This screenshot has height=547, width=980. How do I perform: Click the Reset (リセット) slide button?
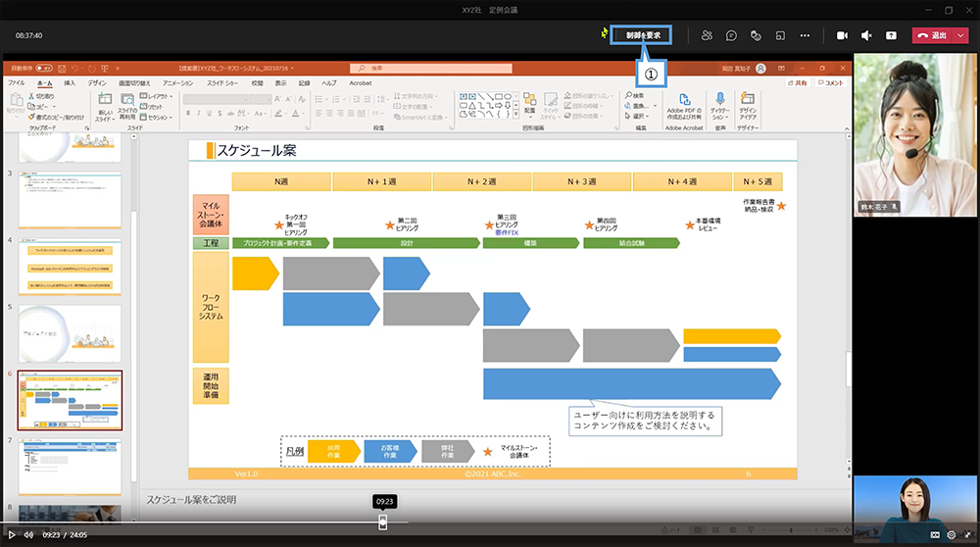(152, 107)
